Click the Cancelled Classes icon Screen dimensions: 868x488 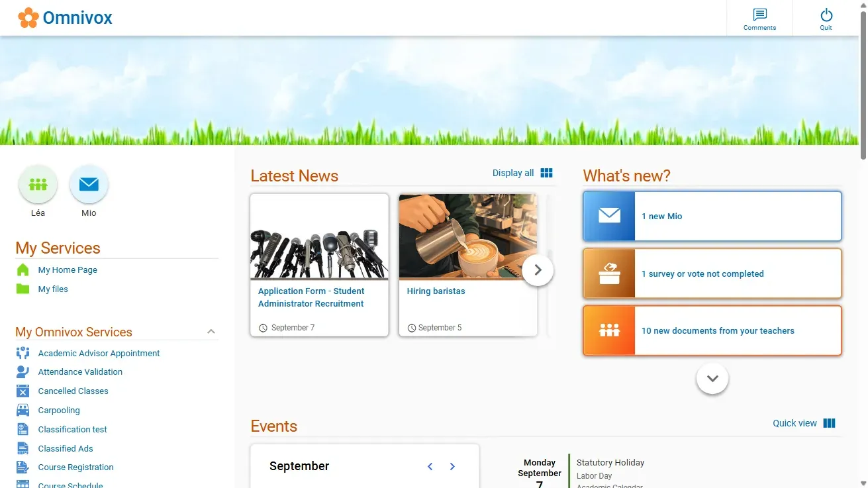tap(23, 391)
